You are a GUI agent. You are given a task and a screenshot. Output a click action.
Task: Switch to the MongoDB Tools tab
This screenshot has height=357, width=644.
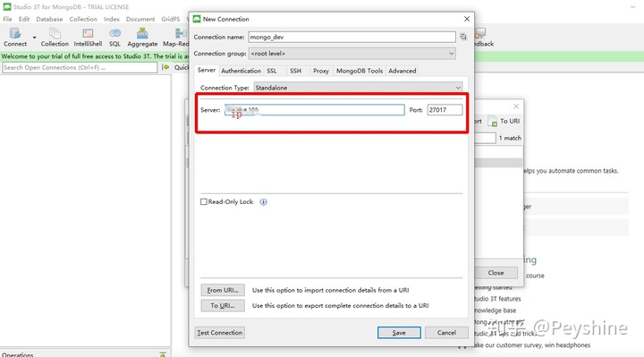pyautogui.click(x=360, y=71)
